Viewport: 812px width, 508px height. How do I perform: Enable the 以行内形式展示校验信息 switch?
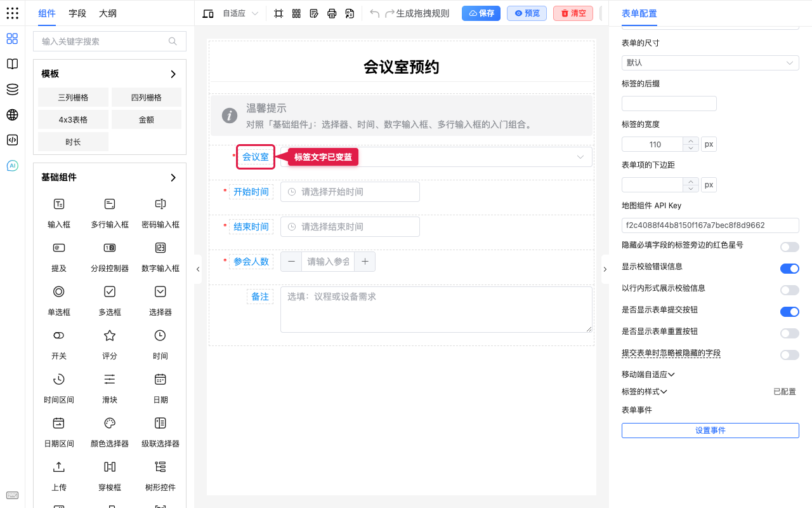790,290
